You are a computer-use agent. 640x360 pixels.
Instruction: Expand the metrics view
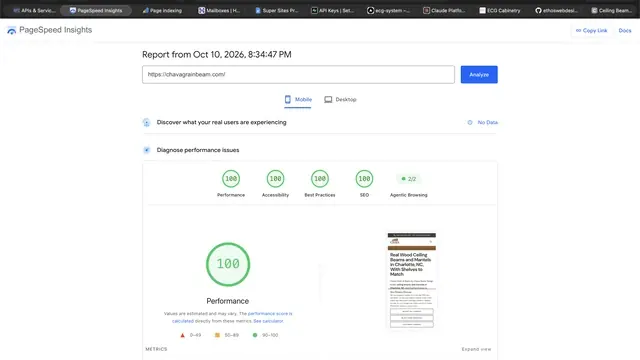click(476, 349)
